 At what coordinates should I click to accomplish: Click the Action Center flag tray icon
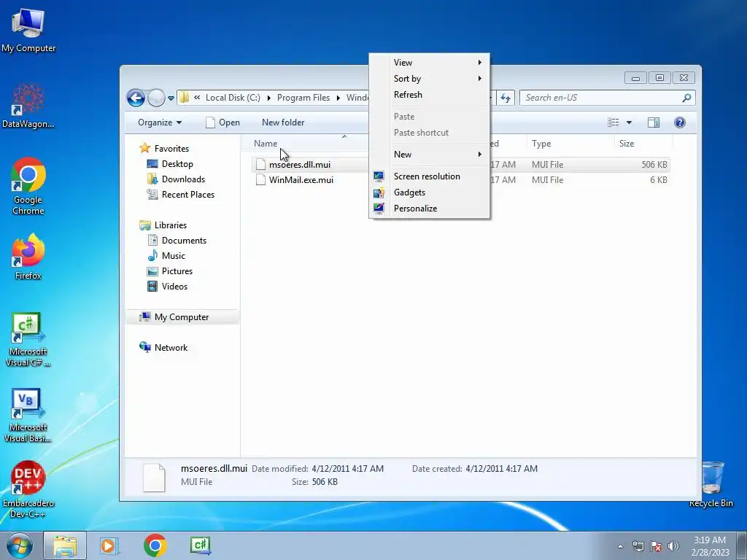click(656, 546)
